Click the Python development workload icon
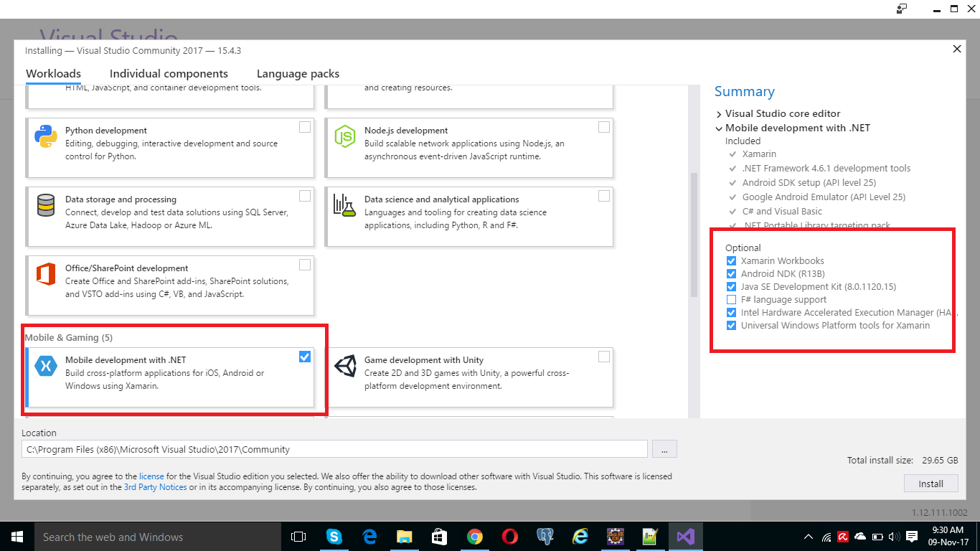980x551 pixels. (x=46, y=136)
